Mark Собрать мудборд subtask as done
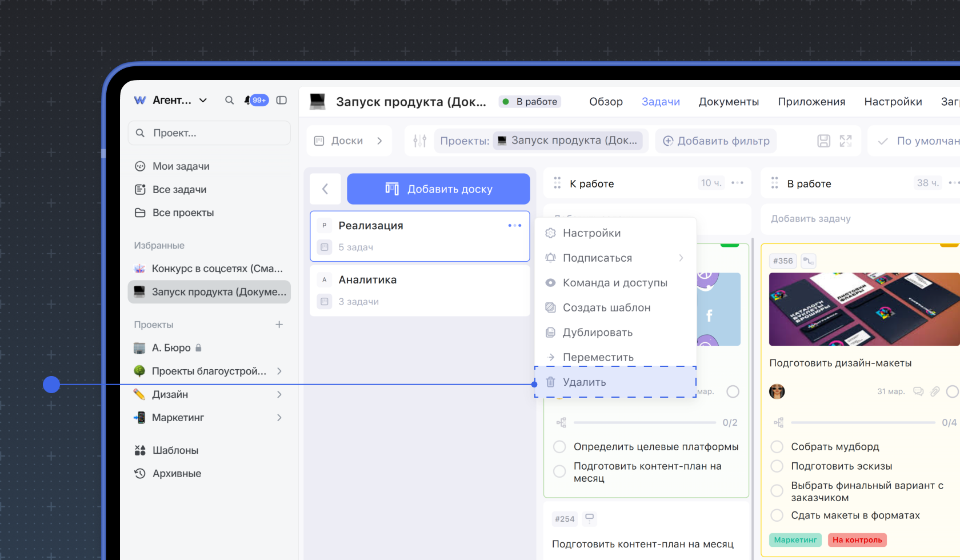 (777, 447)
